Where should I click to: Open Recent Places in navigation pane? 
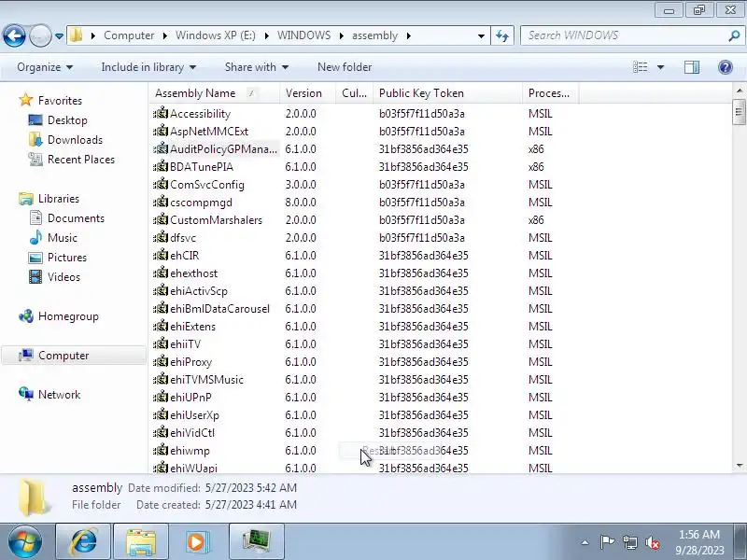(x=81, y=159)
